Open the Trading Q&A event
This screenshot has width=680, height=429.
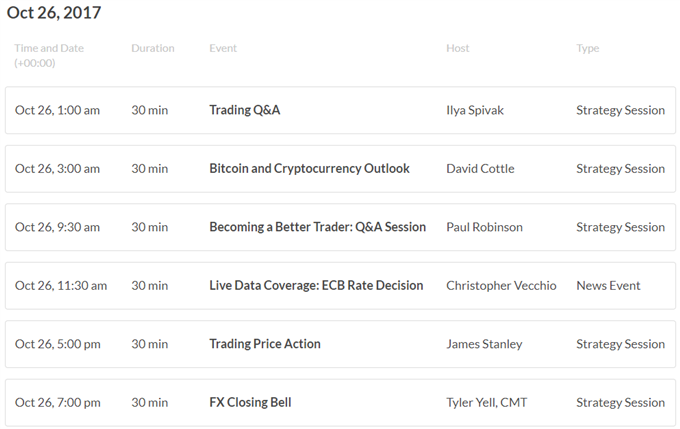[x=245, y=110]
